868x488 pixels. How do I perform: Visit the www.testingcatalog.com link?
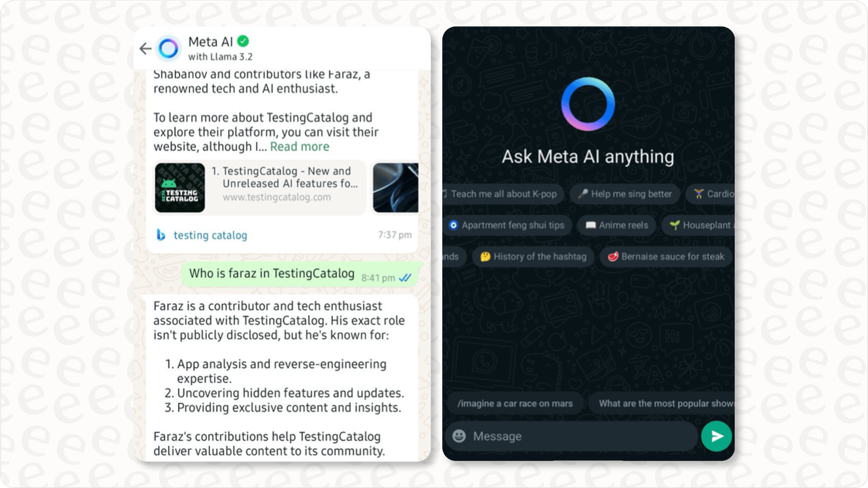tap(277, 197)
